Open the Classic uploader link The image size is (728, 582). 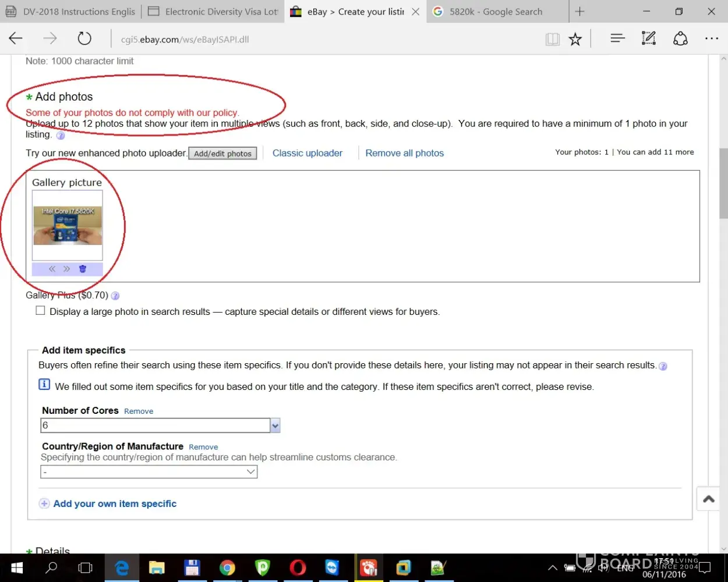[x=308, y=153]
